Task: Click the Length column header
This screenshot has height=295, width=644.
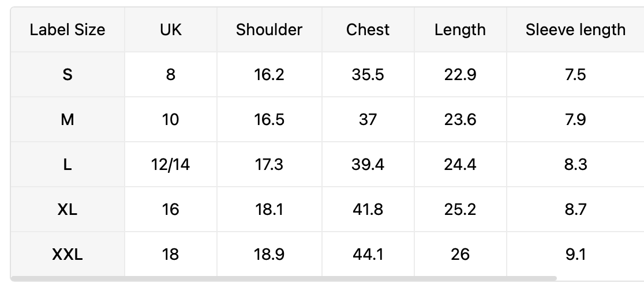Action: coord(460,29)
